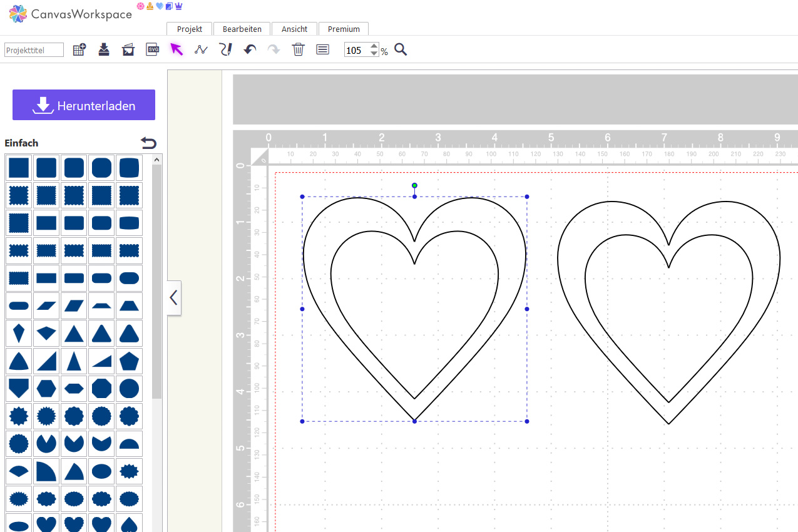The height and width of the screenshot is (532, 798).
Task: Increase zoom percentage with up arrow
Action: click(x=374, y=46)
